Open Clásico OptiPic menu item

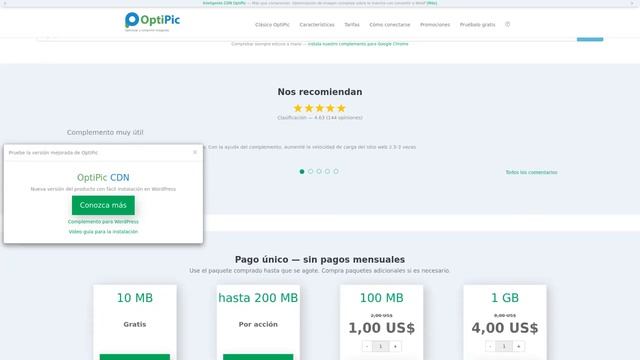click(x=272, y=25)
